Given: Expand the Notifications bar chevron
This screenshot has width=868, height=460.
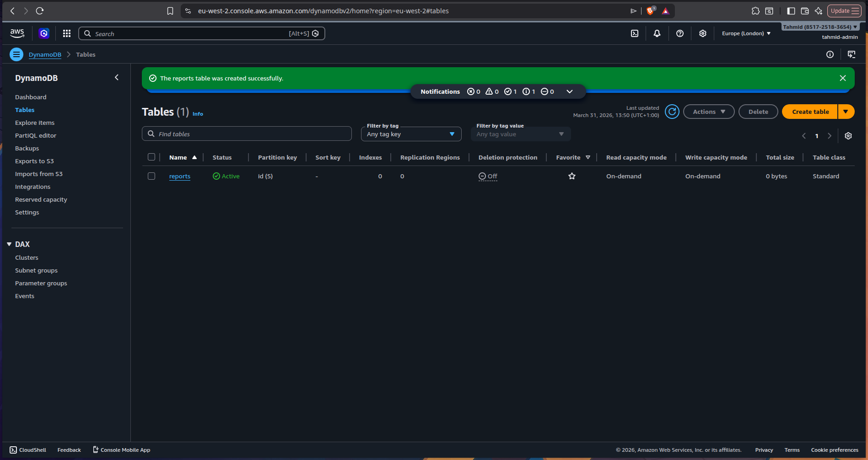Looking at the screenshot, I should coord(570,91).
